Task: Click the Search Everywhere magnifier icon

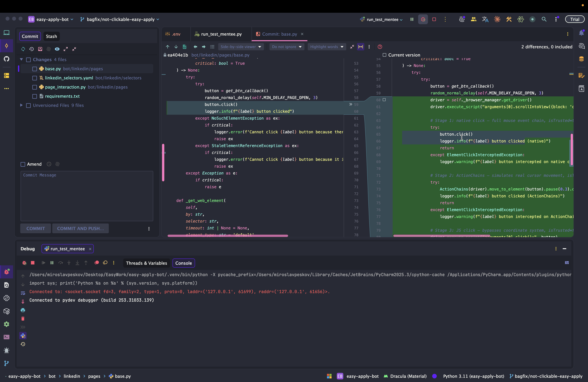Action: click(x=544, y=19)
